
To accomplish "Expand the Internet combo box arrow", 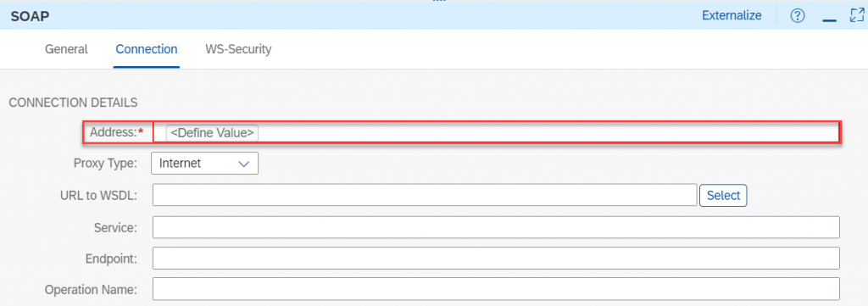I will (x=243, y=164).
